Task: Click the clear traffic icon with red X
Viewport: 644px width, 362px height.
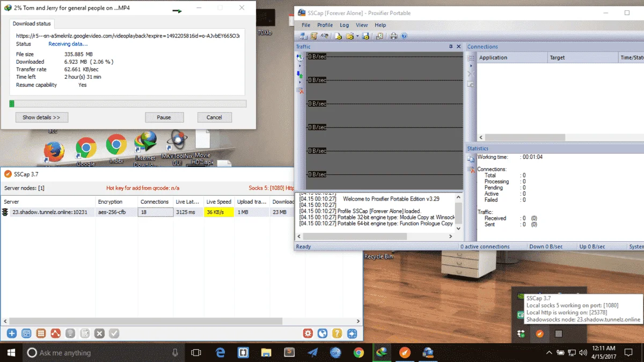Action: [300, 91]
